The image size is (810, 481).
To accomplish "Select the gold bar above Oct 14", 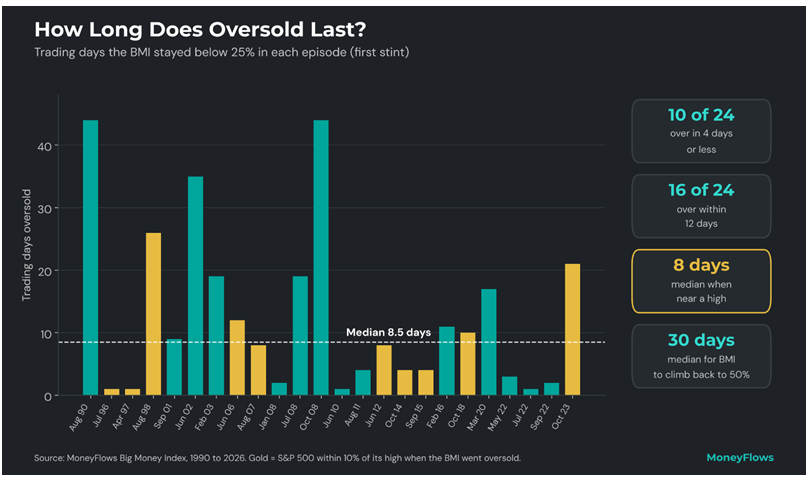I will (x=405, y=383).
